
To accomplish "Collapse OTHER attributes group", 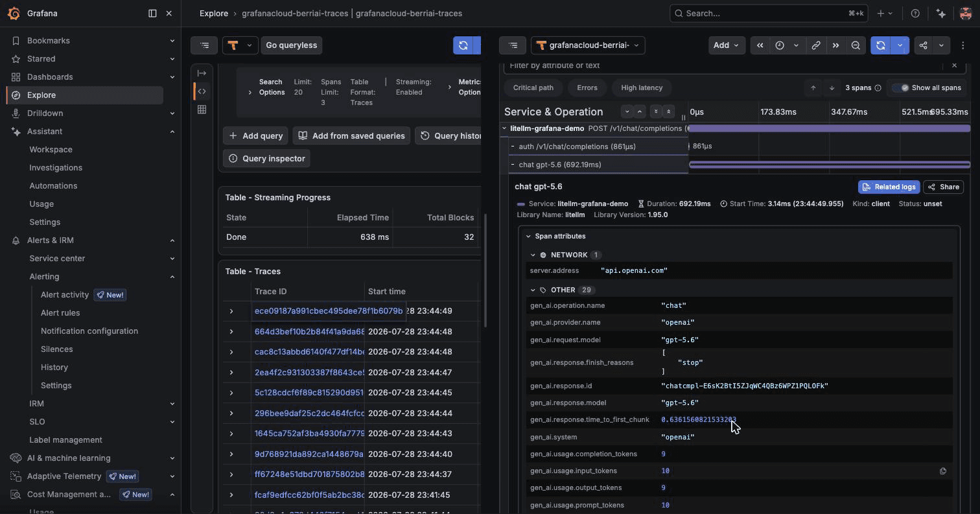I will tap(533, 290).
